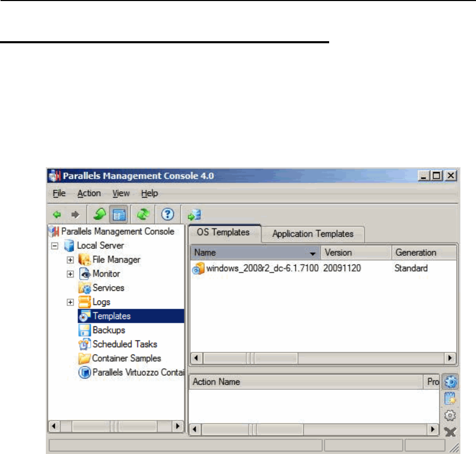The height and width of the screenshot is (454, 476).
Task: Switch to the Application Templates tab
Action: (x=312, y=234)
